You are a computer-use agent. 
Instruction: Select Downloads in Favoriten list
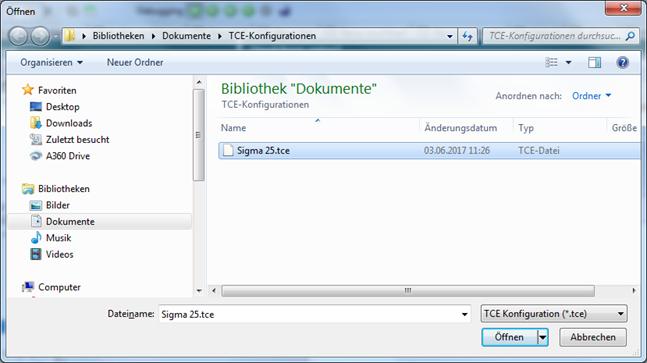click(69, 123)
